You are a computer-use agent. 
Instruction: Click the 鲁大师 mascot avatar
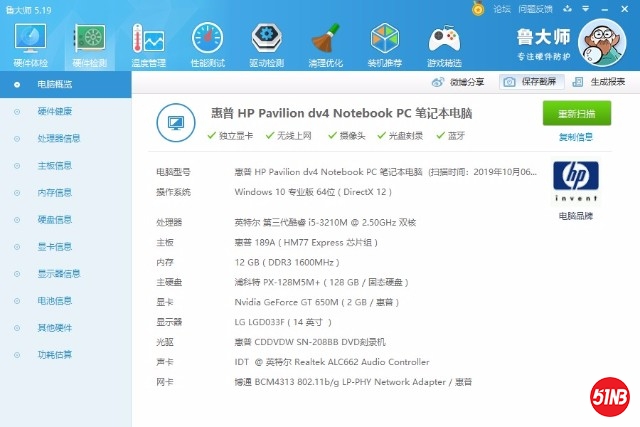(603, 44)
